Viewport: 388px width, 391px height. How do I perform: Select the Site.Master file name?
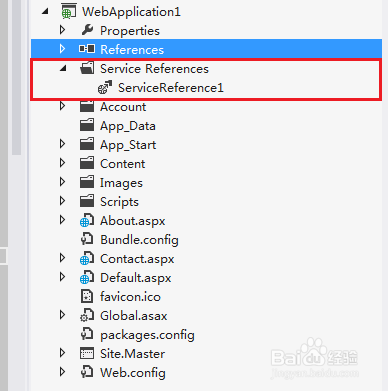point(132,354)
